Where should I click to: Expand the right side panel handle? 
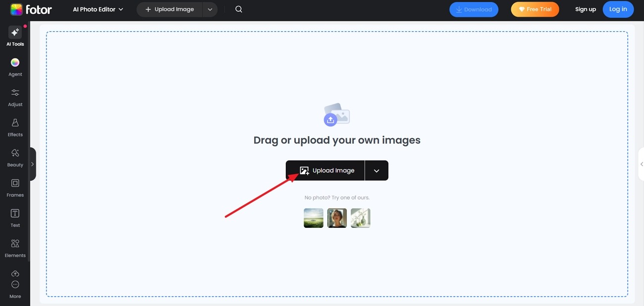(x=642, y=164)
